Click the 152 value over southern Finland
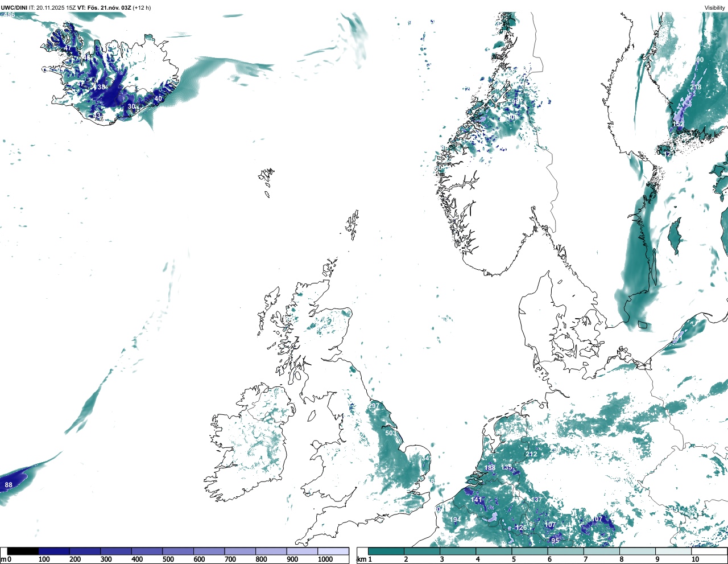 point(679,123)
